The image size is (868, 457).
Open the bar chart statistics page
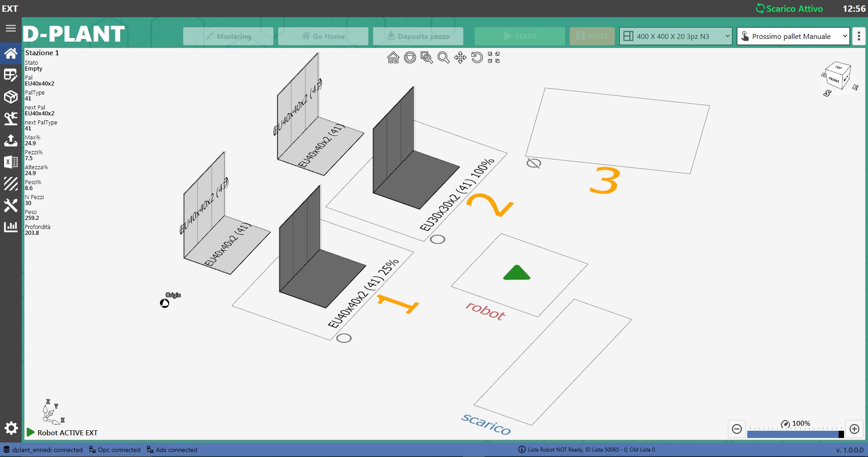click(x=10, y=227)
